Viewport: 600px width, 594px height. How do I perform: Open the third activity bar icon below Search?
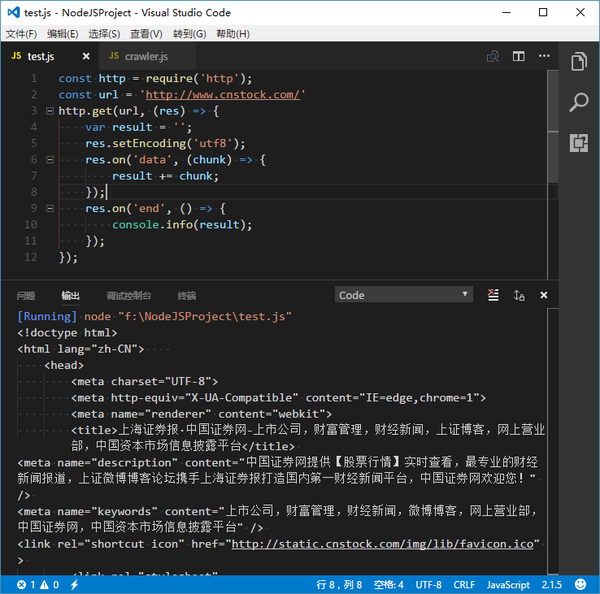pos(579,143)
